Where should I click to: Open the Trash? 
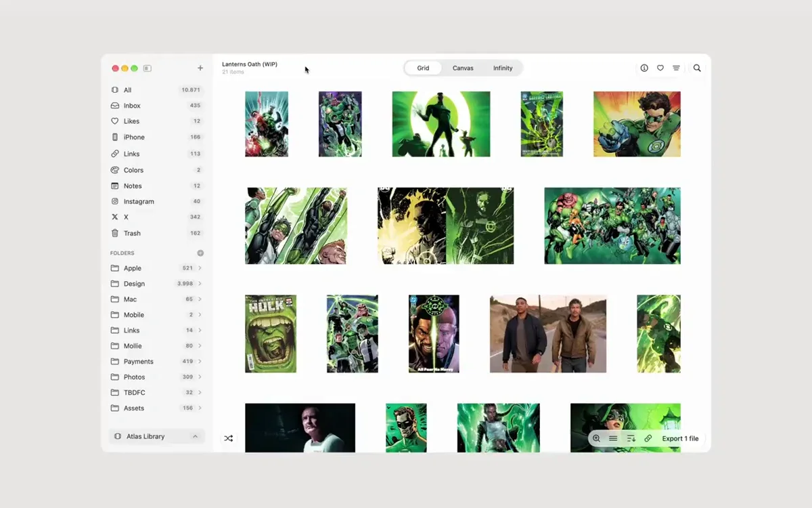pos(156,233)
